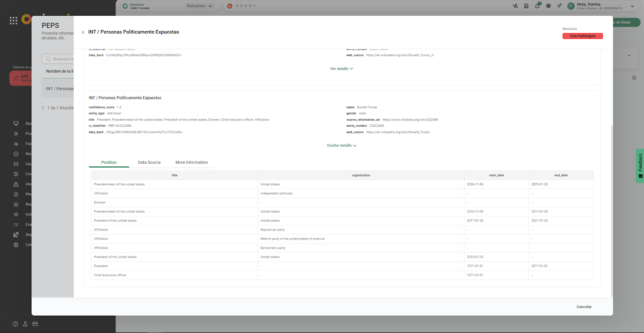Screen dimensions: 644x333
Task: Expand the Hola, Yomira user menu
Action: [632, 6]
